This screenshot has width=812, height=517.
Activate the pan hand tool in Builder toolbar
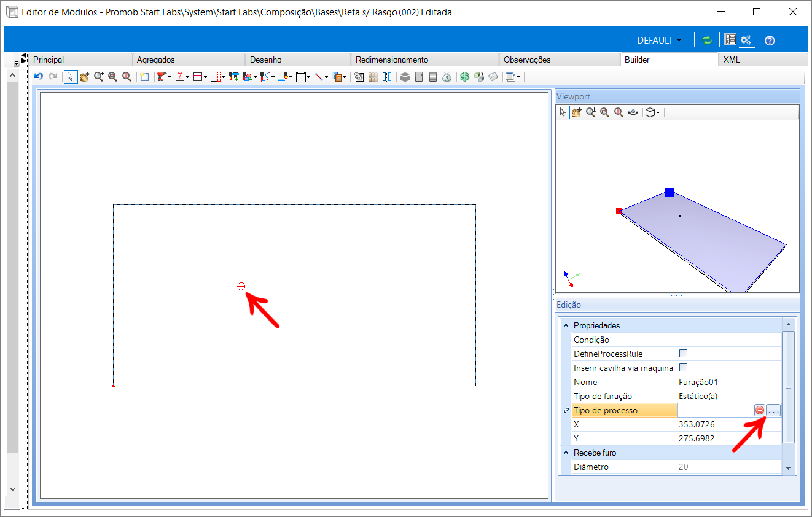pyautogui.click(x=85, y=77)
